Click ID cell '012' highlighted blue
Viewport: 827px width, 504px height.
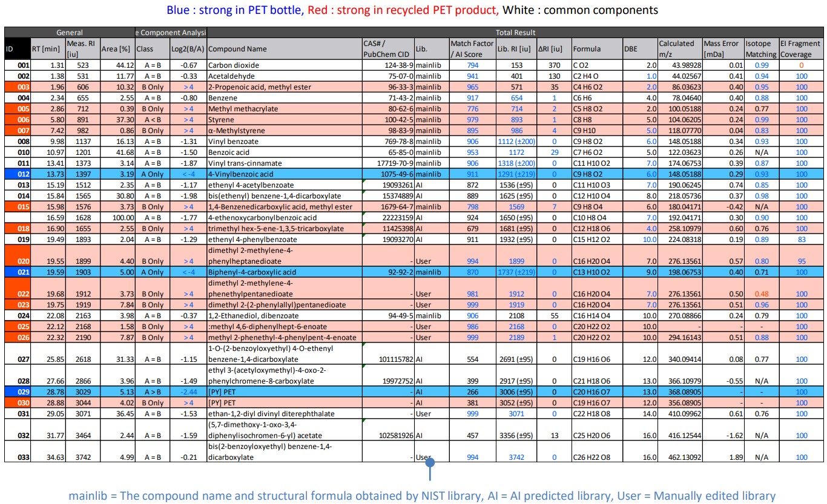pyautogui.click(x=18, y=174)
